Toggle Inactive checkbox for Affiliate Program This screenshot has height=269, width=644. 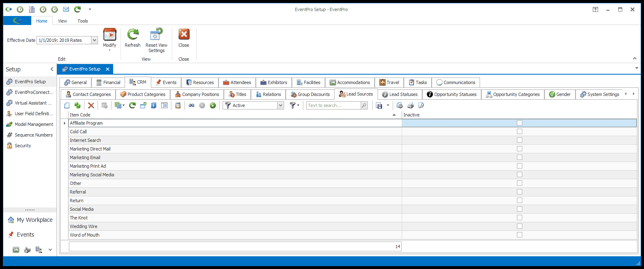(519, 123)
